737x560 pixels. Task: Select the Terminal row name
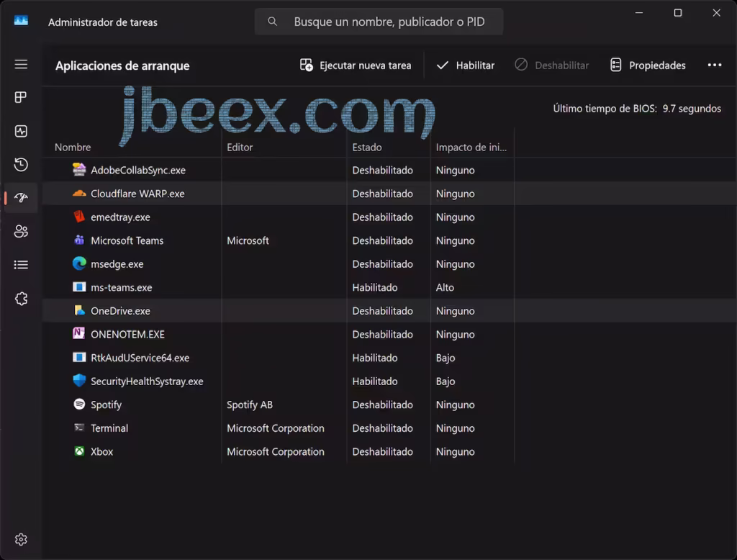[x=109, y=428]
